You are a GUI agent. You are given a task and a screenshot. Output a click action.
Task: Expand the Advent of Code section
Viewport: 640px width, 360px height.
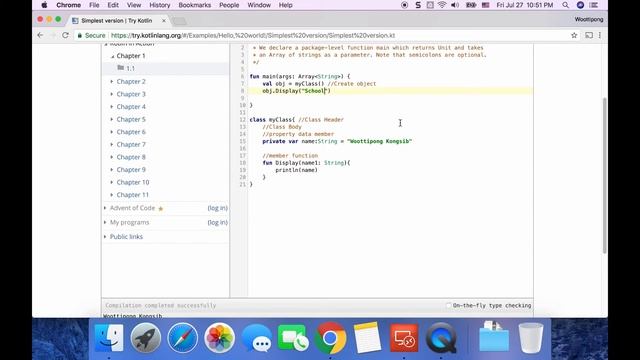click(105, 208)
